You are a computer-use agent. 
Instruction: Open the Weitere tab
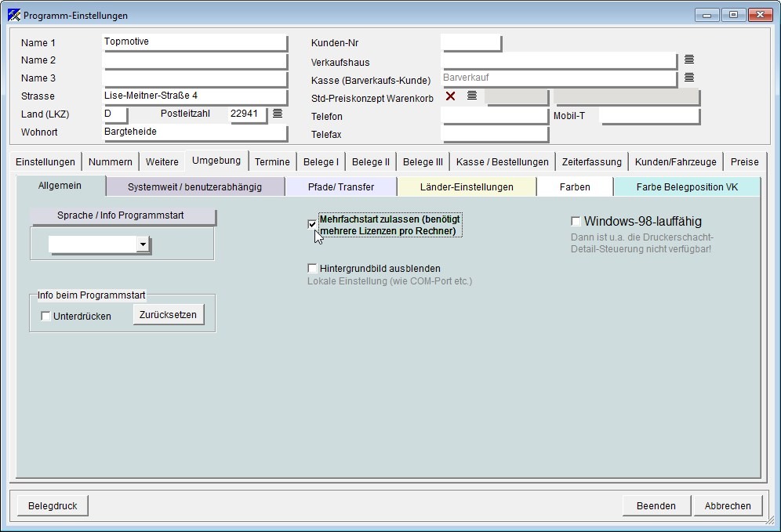coord(162,161)
